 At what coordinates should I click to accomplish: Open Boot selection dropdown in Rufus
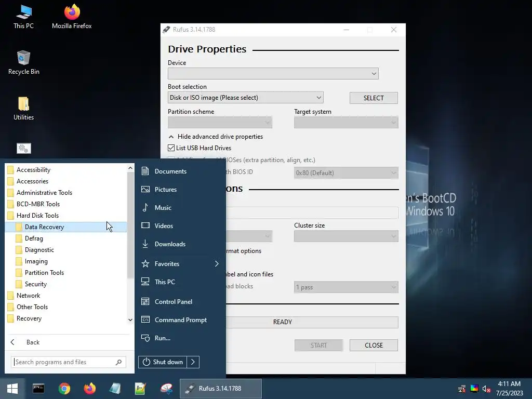point(245,98)
